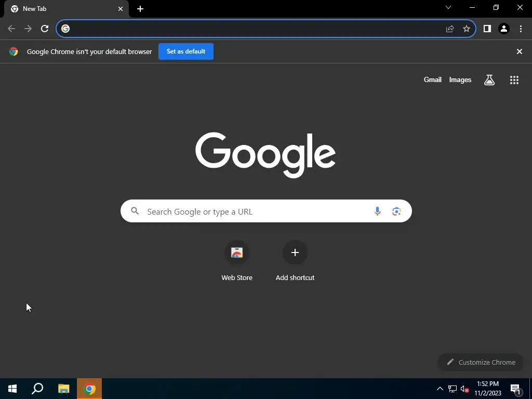Bookmark this tab with the star icon

(467, 29)
